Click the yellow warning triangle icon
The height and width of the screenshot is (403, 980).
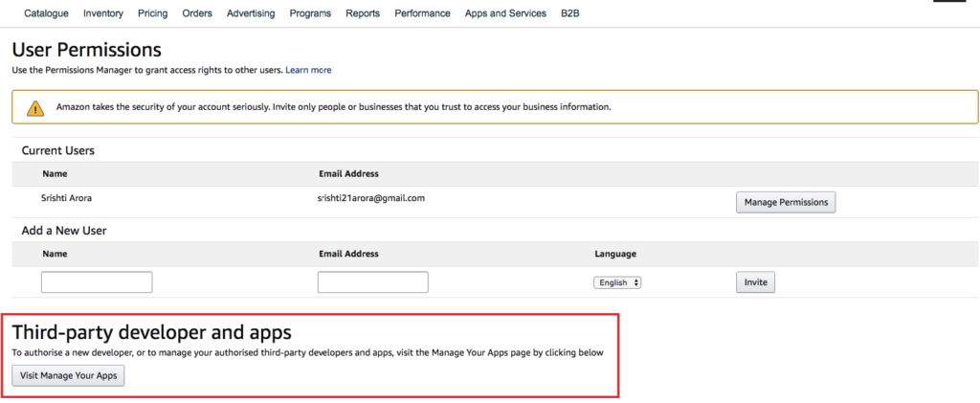[x=35, y=107]
